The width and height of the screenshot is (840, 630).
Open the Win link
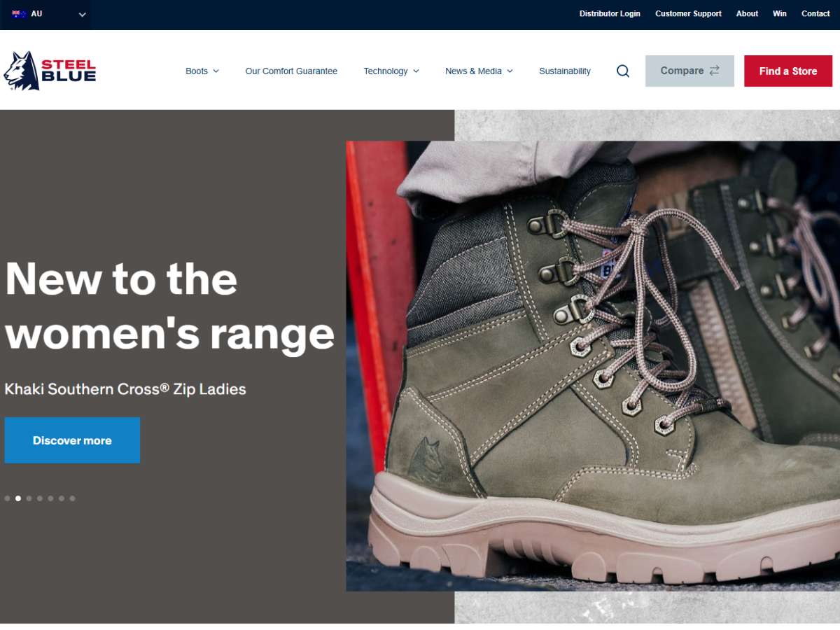tap(780, 13)
